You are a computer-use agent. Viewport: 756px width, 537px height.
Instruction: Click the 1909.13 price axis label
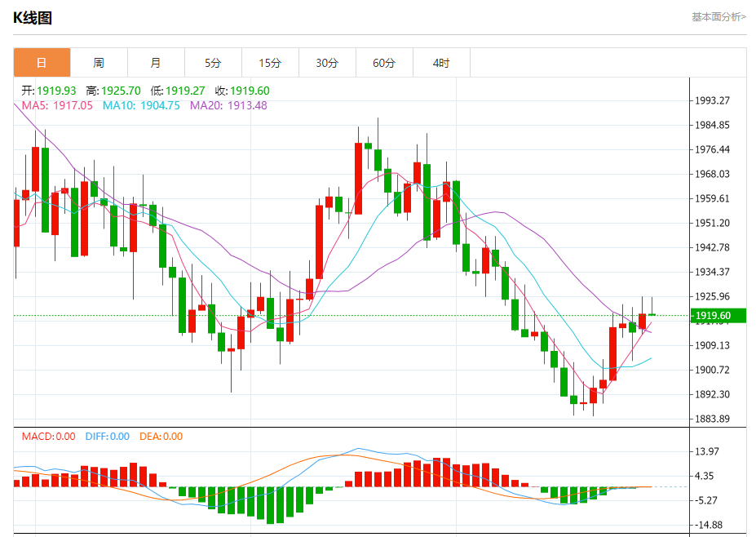point(712,345)
